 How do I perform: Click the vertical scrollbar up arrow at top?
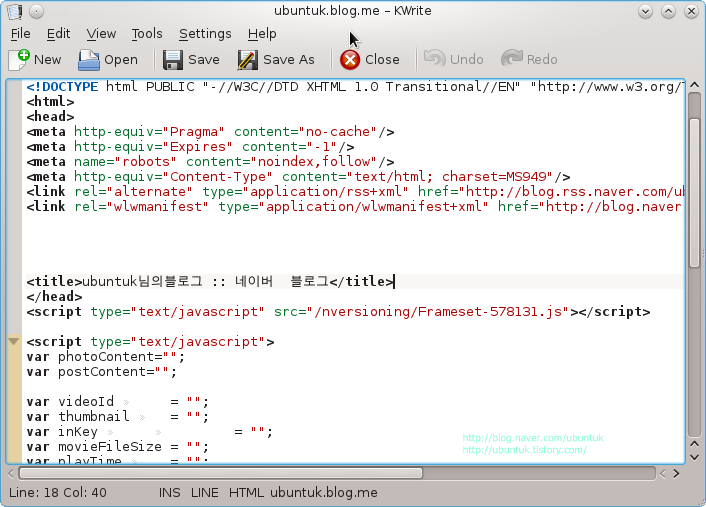[x=694, y=85]
